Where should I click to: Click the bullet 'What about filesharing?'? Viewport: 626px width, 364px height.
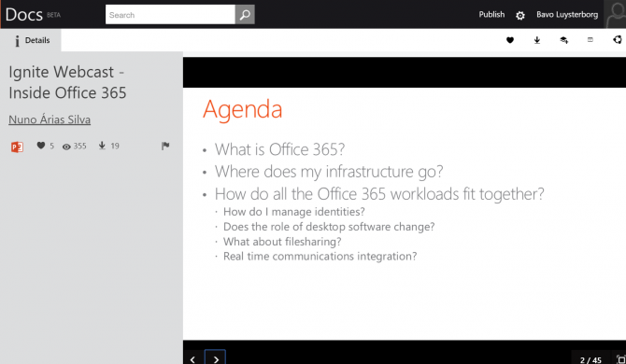(x=282, y=242)
